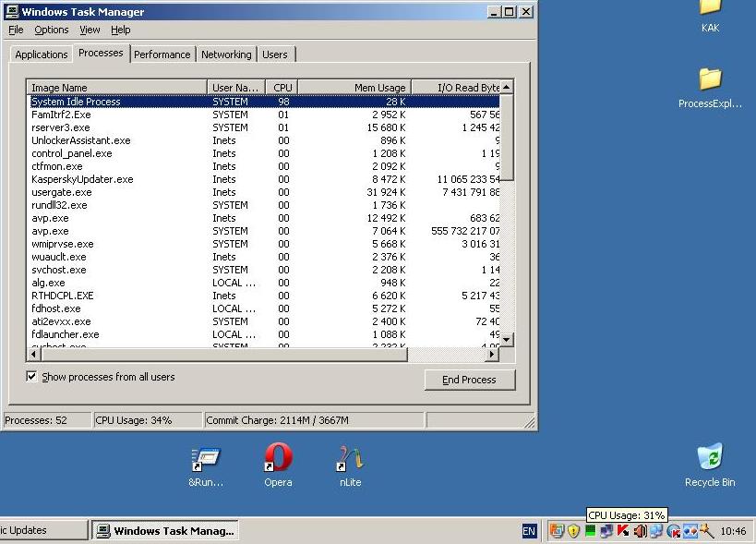Select the usergate.exe process
The height and width of the screenshot is (544, 756).
coord(263,192)
